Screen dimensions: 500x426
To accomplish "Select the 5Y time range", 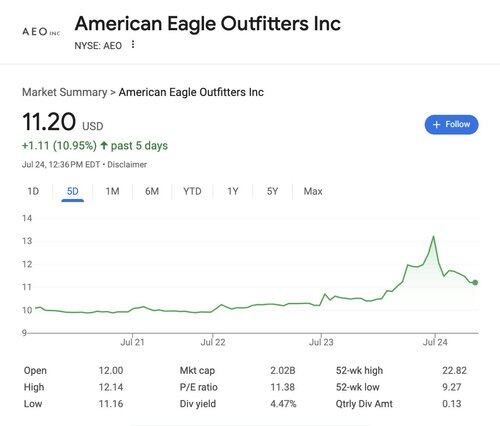I will 272,191.
